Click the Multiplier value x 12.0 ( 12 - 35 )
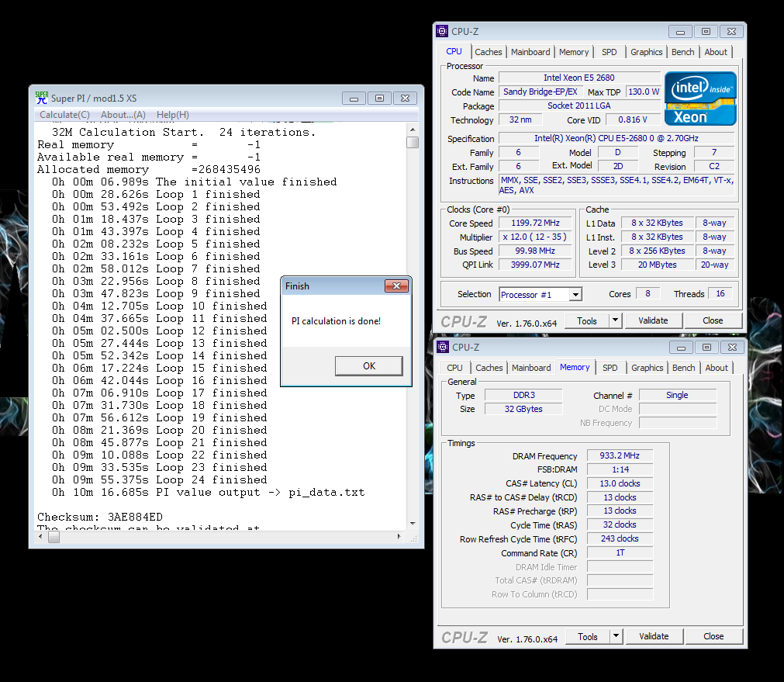 pyautogui.click(x=535, y=237)
